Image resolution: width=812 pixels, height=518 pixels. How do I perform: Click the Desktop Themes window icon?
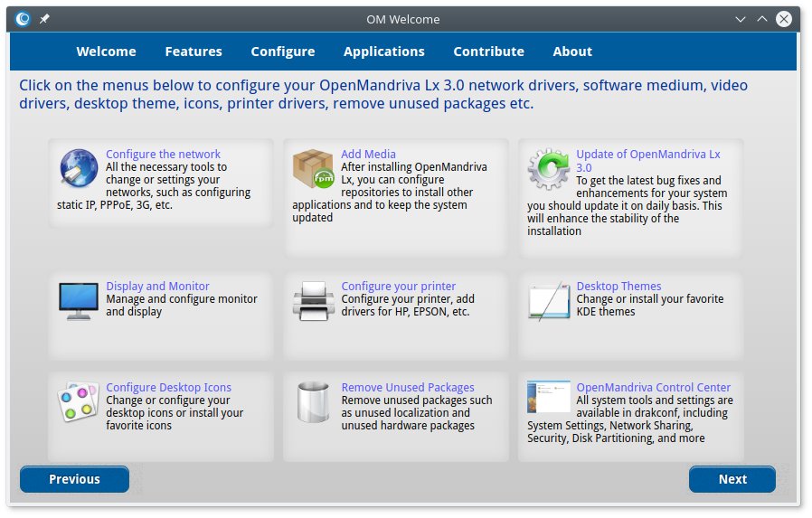[x=549, y=301]
